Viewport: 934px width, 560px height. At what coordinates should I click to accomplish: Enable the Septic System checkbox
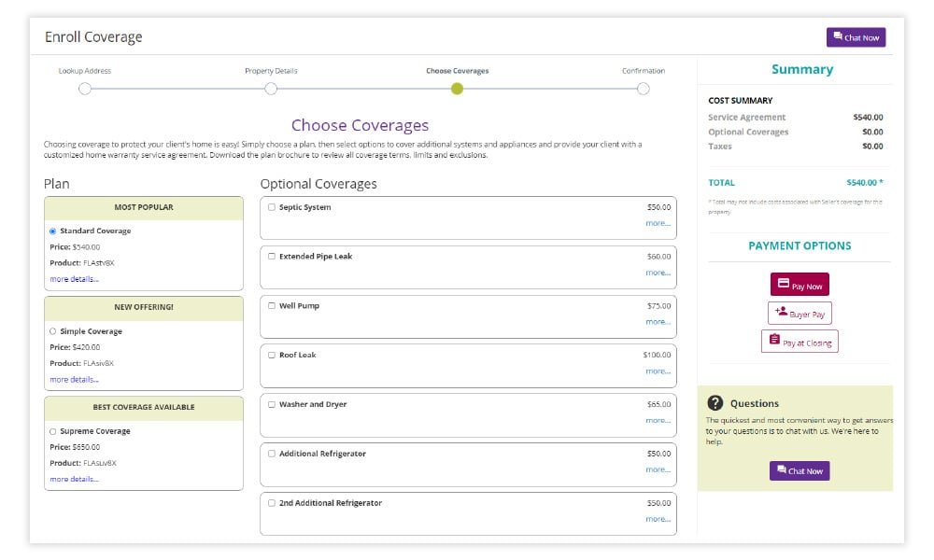click(272, 207)
